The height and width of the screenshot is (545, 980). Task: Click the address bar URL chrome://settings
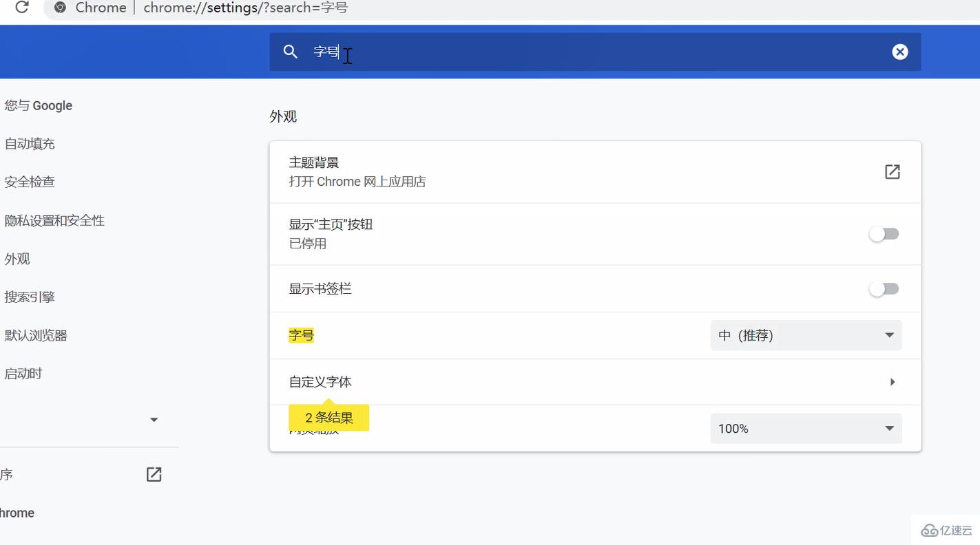coord(245,8)
